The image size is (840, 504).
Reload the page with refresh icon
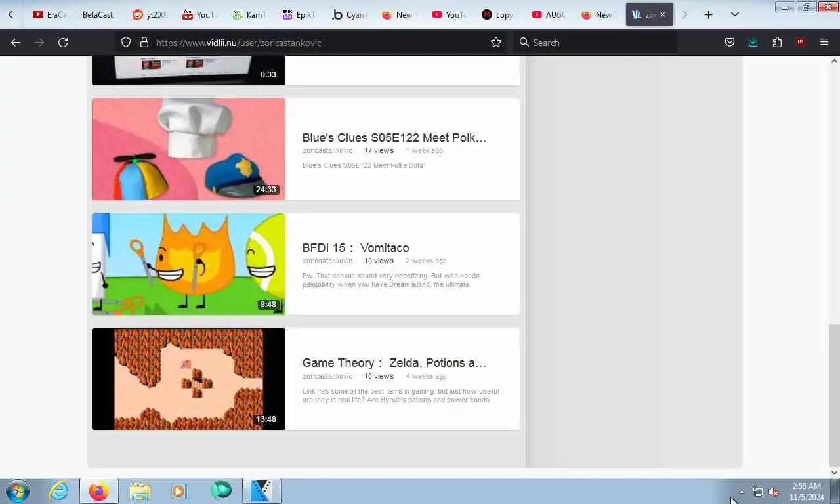63,42
